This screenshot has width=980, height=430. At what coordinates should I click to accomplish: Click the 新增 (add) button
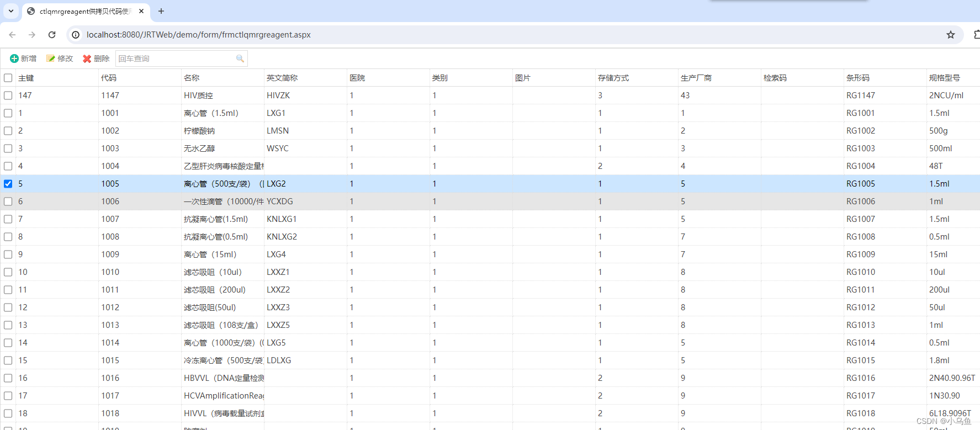point(23,59)
